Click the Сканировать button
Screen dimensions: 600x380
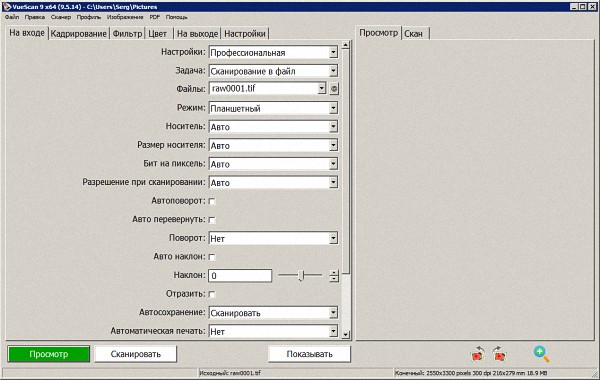pos(135,354)
